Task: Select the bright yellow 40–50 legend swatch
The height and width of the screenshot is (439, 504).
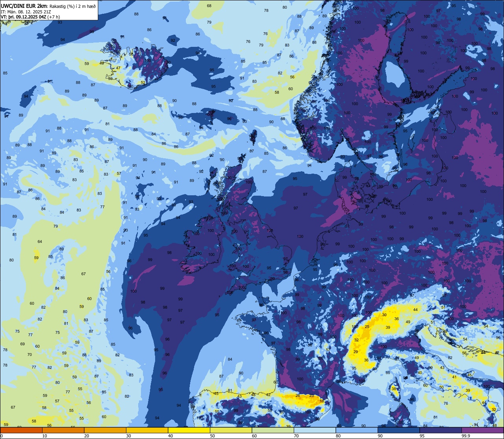Action: 189,430
